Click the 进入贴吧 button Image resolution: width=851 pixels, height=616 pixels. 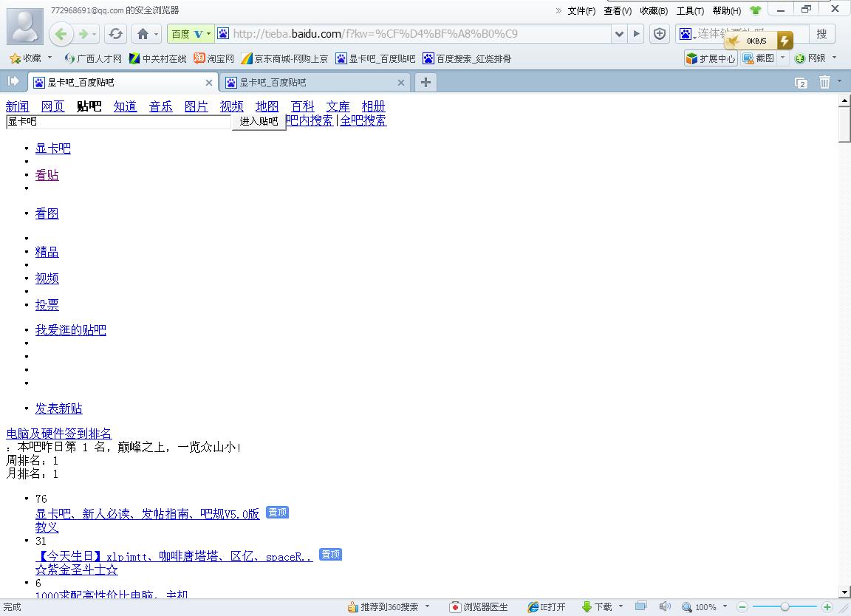tap(259, 121)
